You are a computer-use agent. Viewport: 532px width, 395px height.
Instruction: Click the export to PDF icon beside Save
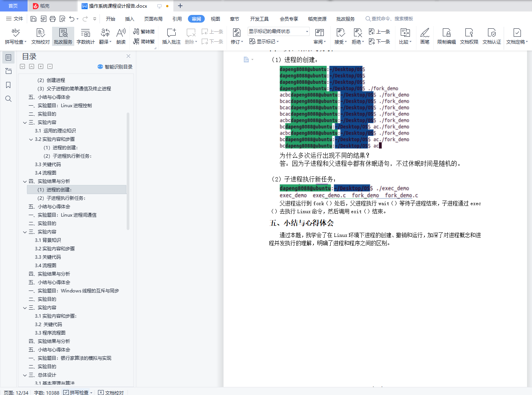(43, 19)
